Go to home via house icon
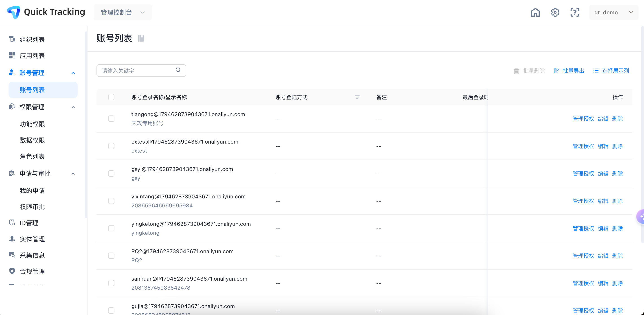The image size is (644, 315). pyautogui.click(x=535, y=12)
